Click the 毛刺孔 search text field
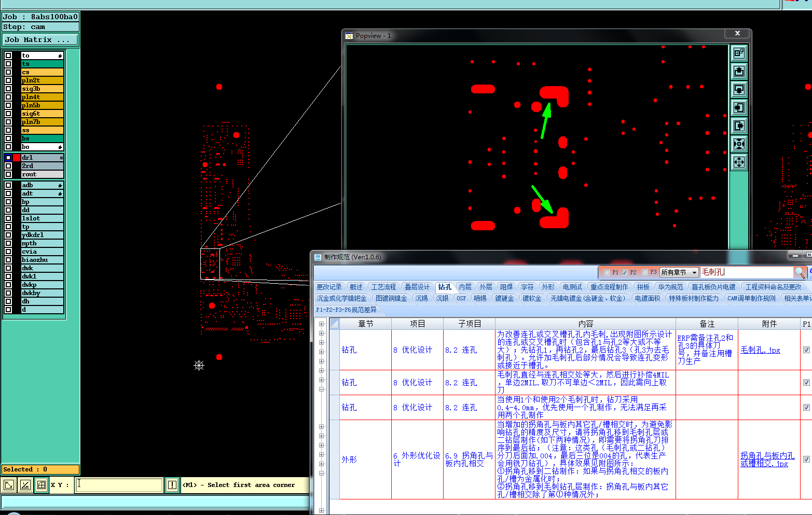This screenshot has height=515, width=812. pos(746,272)
